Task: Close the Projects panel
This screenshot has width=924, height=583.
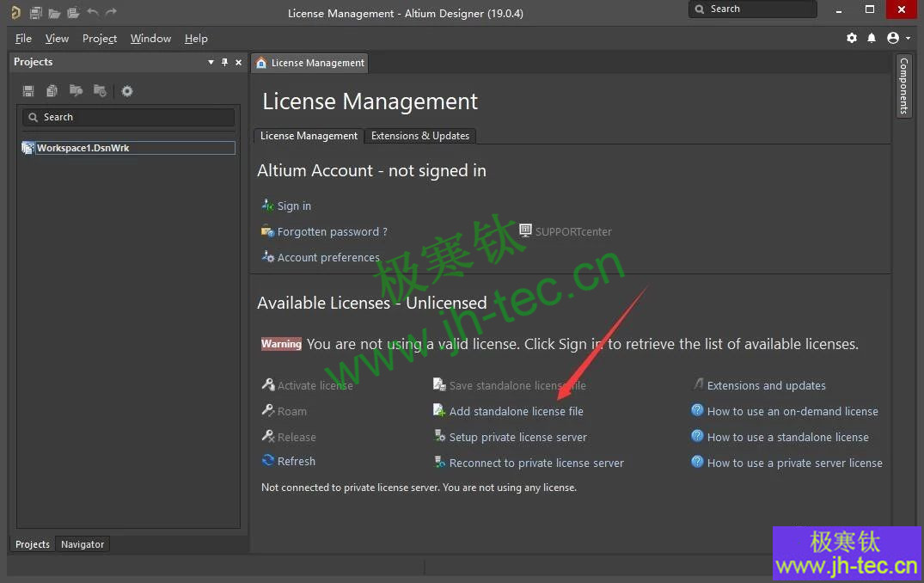Action: pyautogui.click(x=239, y=62)
